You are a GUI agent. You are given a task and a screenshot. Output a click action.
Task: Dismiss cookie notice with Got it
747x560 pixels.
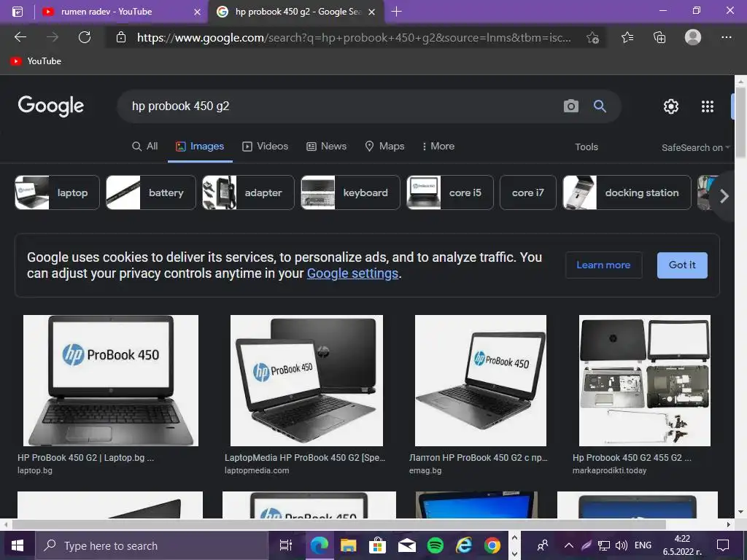tap(682, 265)
